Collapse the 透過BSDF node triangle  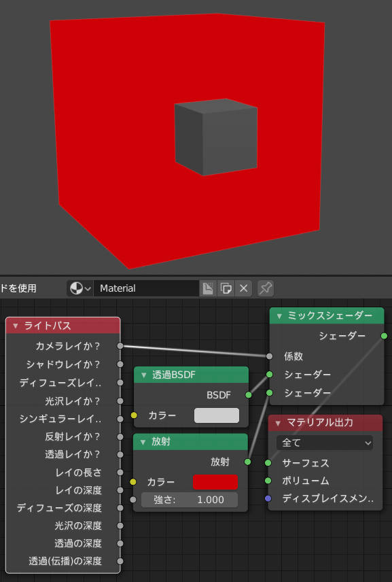144,375
